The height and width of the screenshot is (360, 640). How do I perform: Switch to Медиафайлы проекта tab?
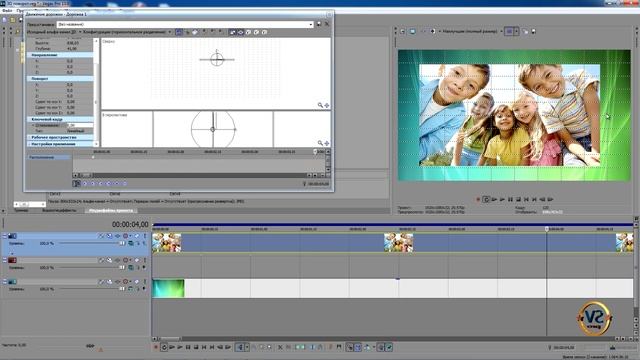[111, 211]
